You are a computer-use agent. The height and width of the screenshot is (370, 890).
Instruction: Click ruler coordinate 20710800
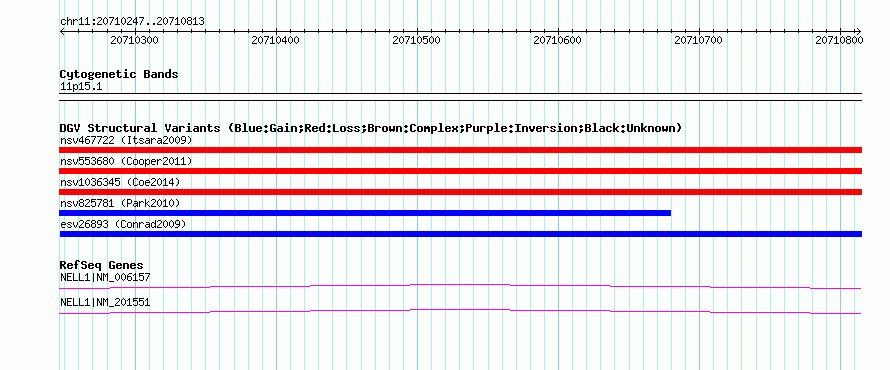click(x=839, y=40)
